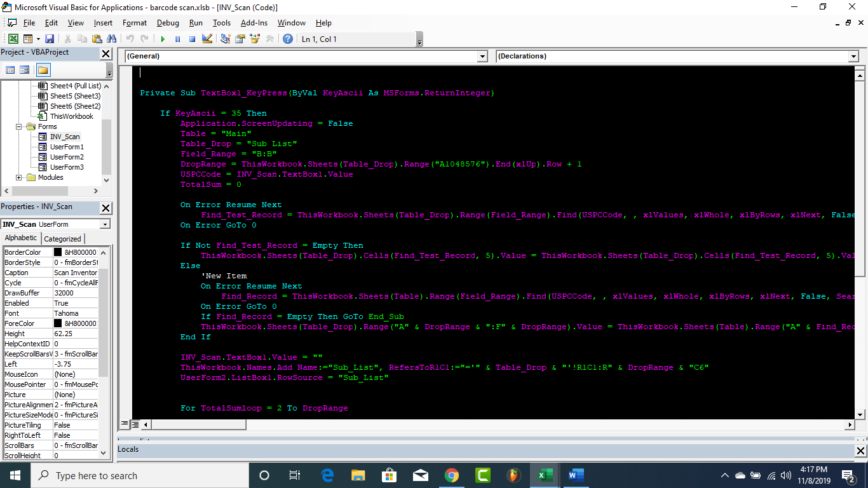Select UserForm2 in the Forms tree
The width and height of the screenshot is (868, 488).
tap(67, 157)
